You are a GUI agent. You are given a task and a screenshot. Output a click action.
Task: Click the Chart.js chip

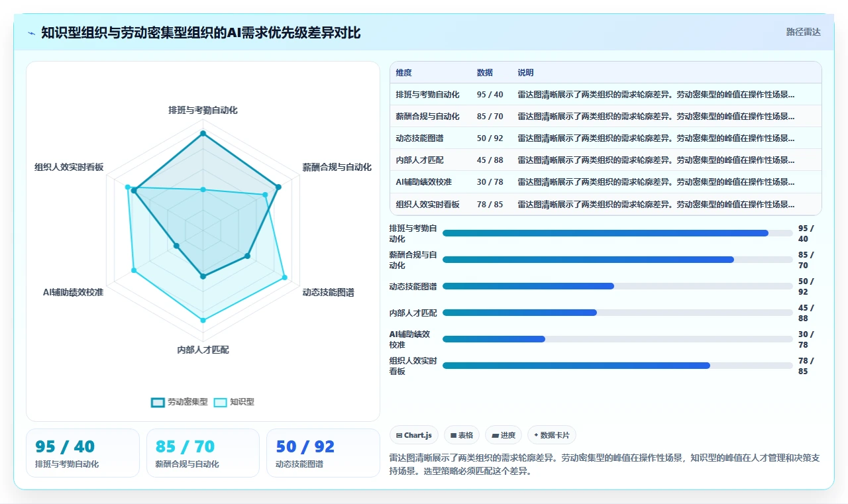pos(413,435)
